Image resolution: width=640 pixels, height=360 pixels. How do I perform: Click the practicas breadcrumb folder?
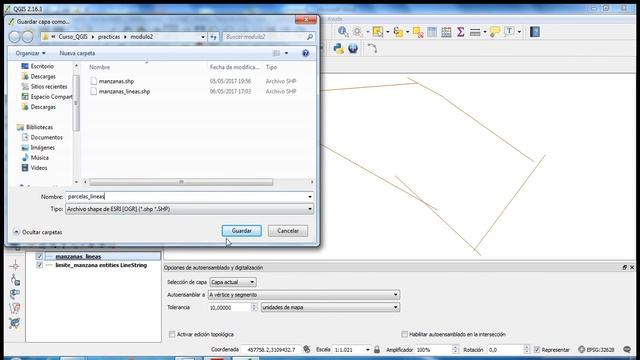pos(109,37)
